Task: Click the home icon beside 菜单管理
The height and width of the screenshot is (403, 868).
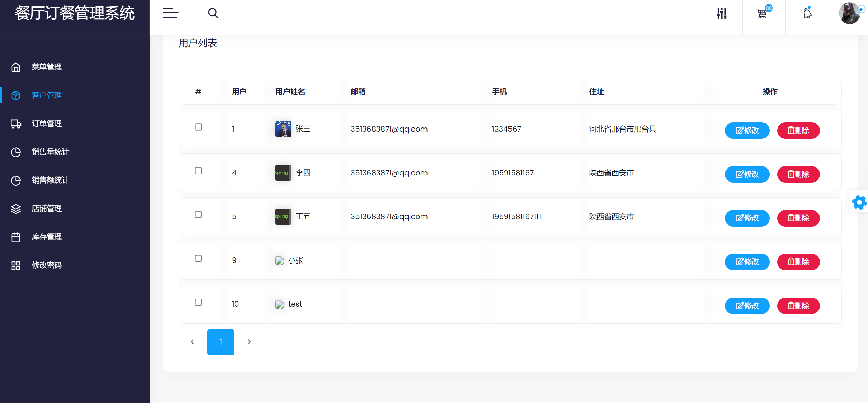Action: point(16,67)
